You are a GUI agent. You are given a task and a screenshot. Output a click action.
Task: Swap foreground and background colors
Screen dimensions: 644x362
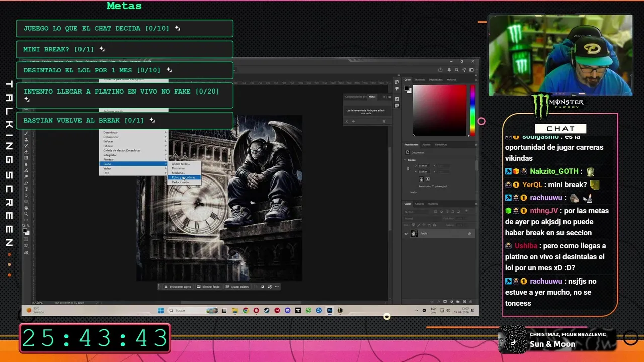pyautogui.click(x=28, y=225)
